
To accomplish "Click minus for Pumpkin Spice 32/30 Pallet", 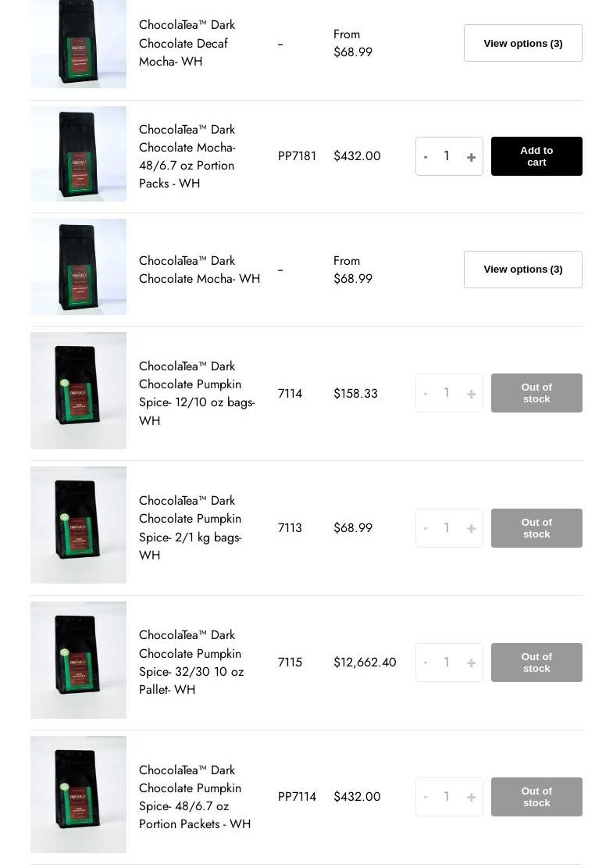I will tap(426, 663).
